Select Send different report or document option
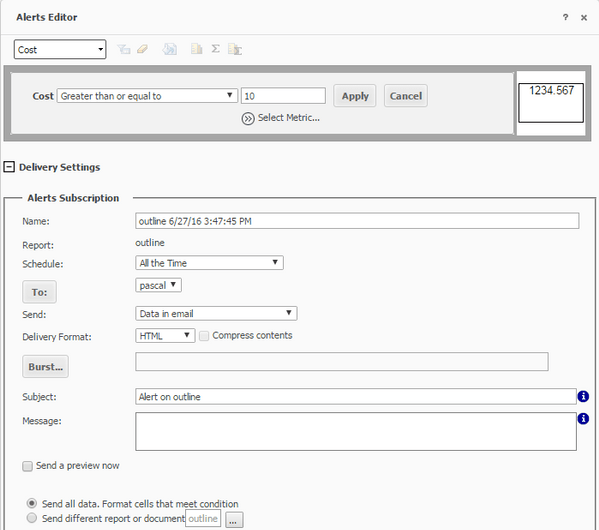This screenshot has height=530, width=599. click(x=32, y=518)
